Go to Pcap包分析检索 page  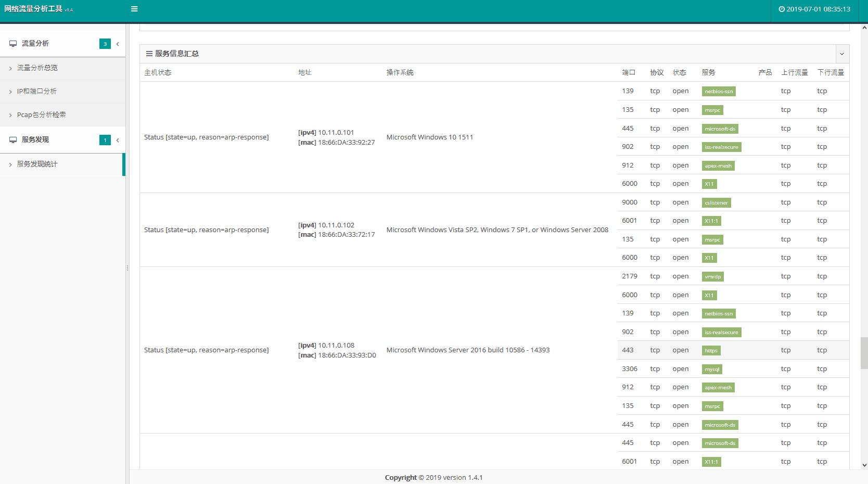click(42, 115)
